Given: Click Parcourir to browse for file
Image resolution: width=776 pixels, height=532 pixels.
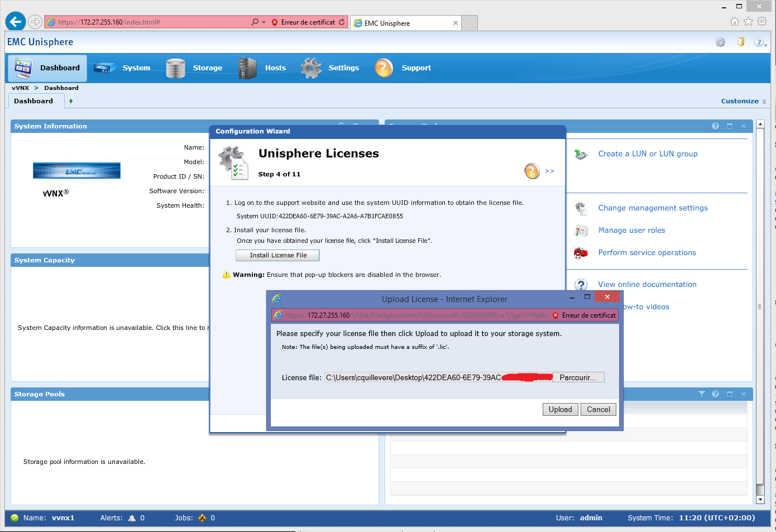Looking at the screenshot, I should tap(578, 377).
